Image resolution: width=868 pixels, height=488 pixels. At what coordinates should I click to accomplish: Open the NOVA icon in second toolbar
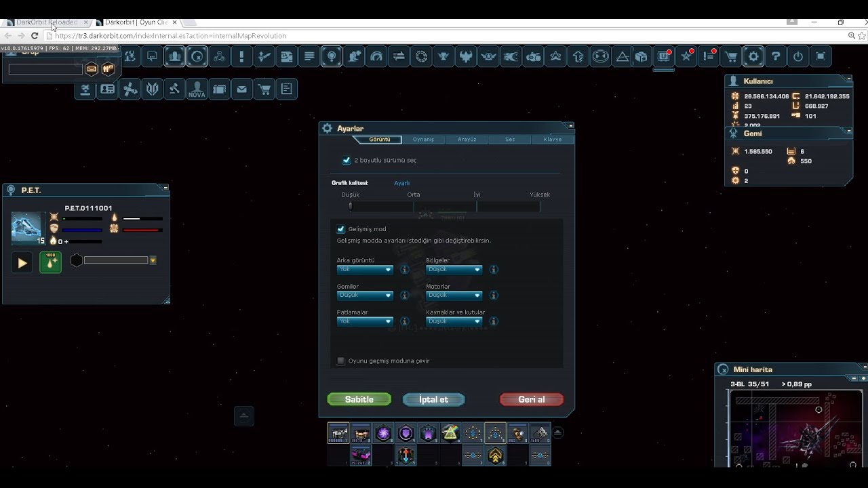pyautogui.click(x=197, y=89)
